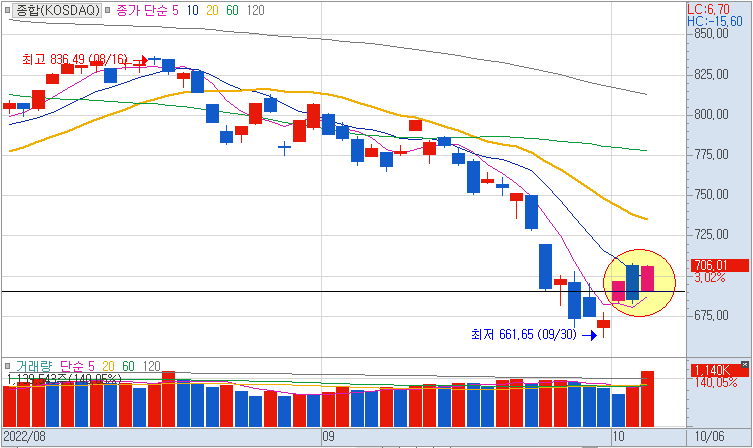Viewport: 753px width, 448px height.
Task: Select the green volume 60 average label
Action: click(x=128, y=366)
